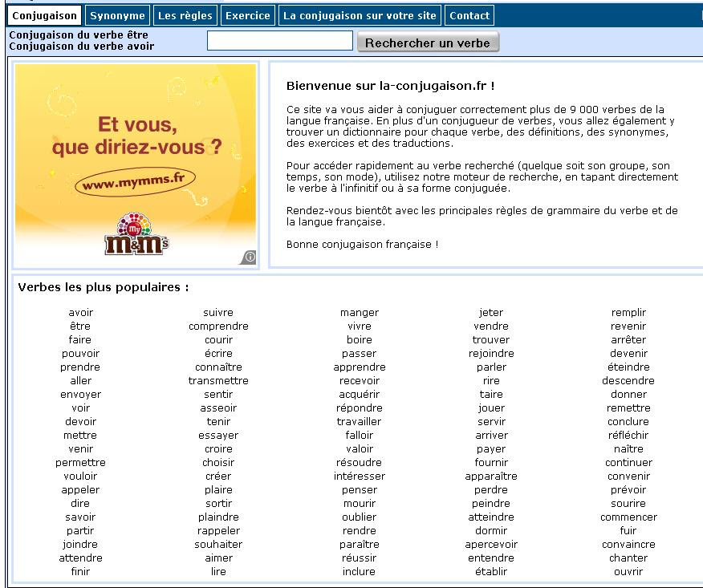This screenshot has height=588, width=703.
Task: Open the verb remplir
Action: click(628, 312)
